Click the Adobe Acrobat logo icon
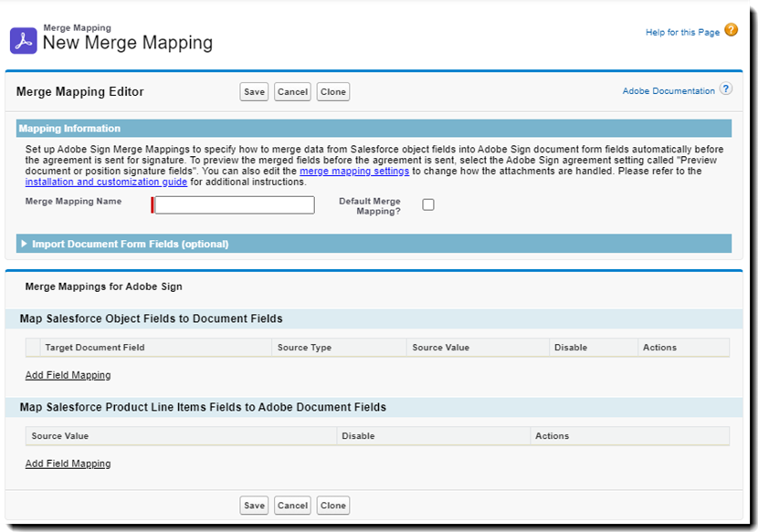This screenshot has width=758, height=532. pyautogui.click(x=23, y=40)
